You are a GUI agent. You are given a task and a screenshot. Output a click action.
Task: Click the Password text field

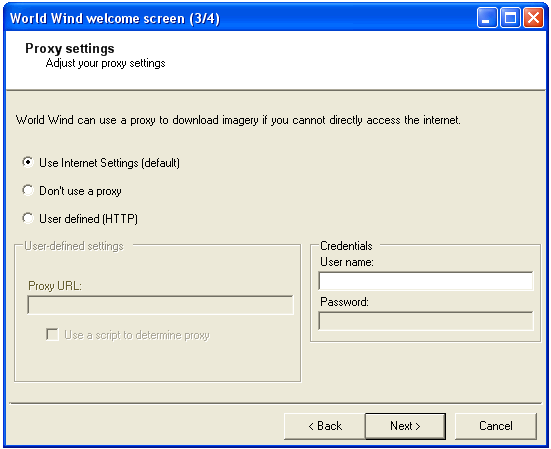coord(426,321)
